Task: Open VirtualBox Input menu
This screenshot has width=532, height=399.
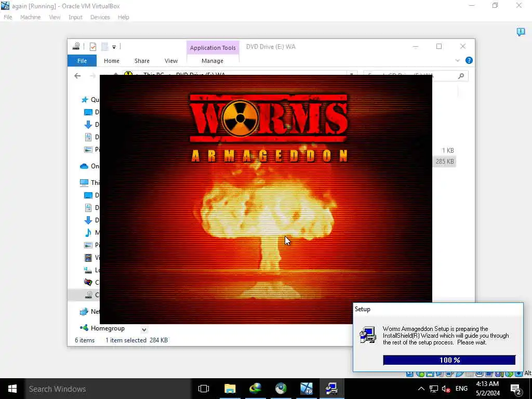Action: (75, 17)
